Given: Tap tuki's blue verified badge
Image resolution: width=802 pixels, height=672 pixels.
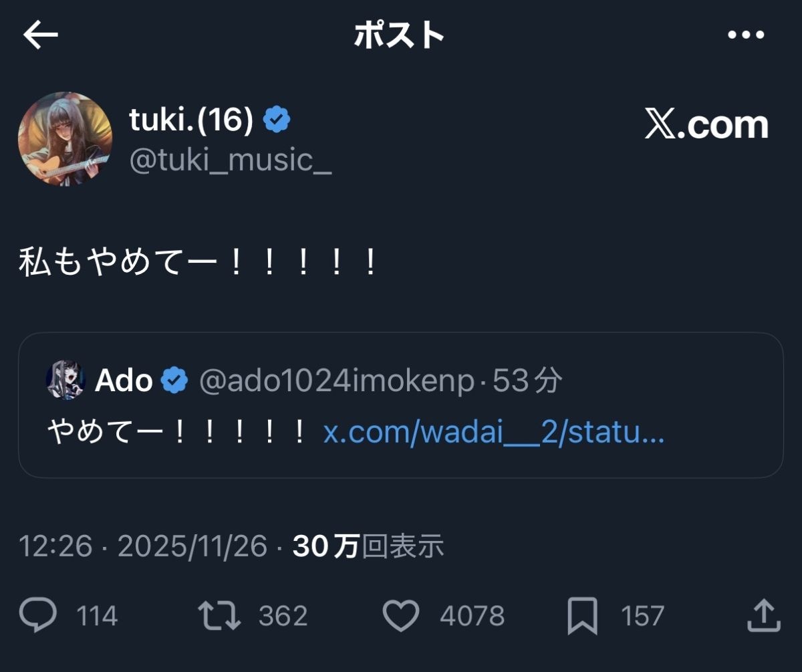Looking at the screenshot, I should coord(277,120).
